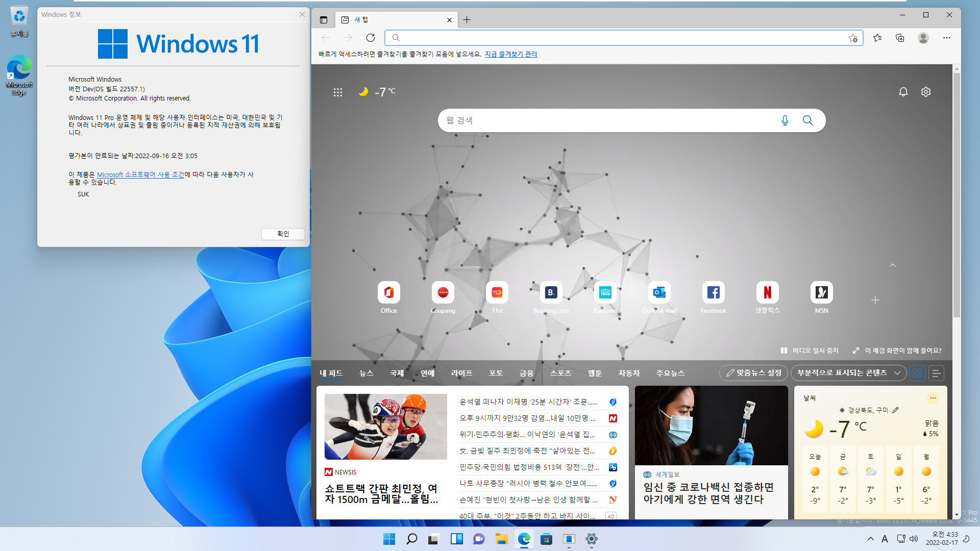Open headline about 오후 9시까지 9만32명 감염
The height and width of the screenshot is (551, 980).
pyautogui.click(x=527, y=418)
